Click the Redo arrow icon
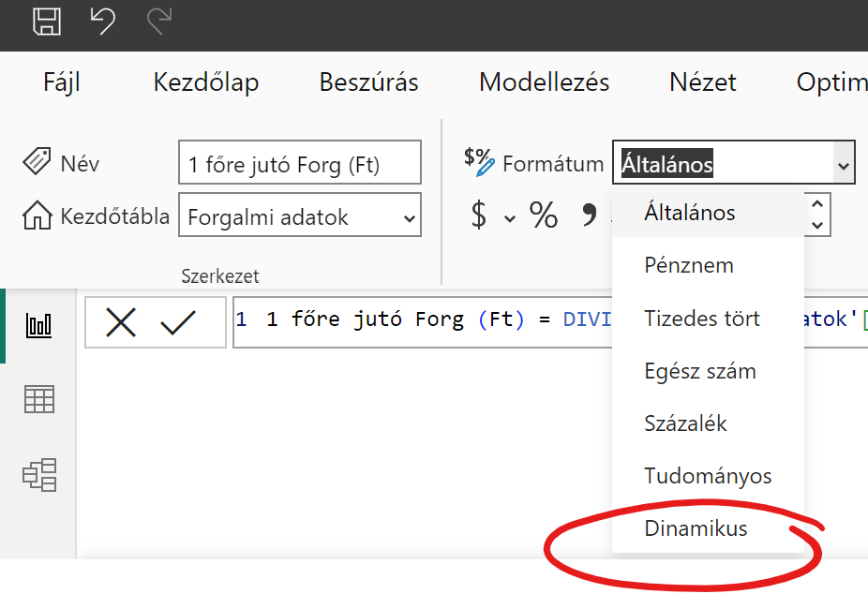The image size is (868, 594). [x=159, y=22]
